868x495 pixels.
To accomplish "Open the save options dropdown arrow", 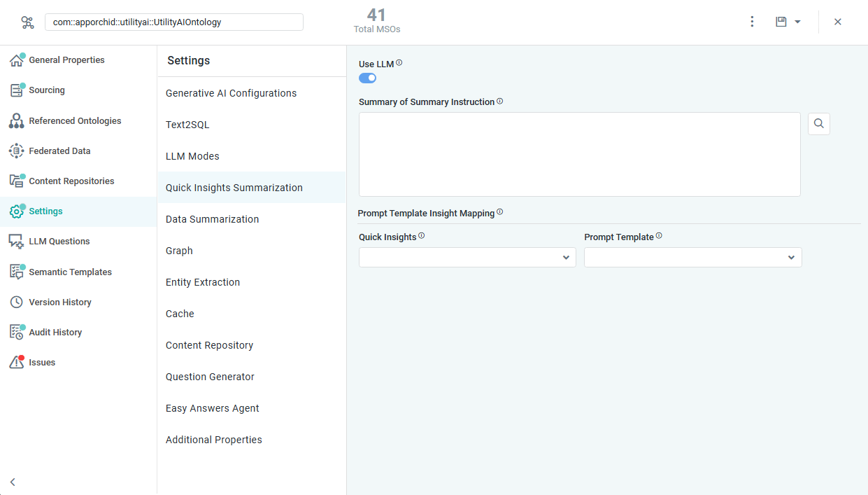I will tap(797, 22).
